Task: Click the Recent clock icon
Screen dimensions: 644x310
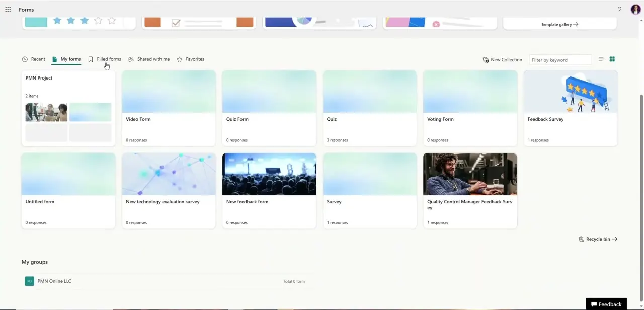Action: pos(25,59)
